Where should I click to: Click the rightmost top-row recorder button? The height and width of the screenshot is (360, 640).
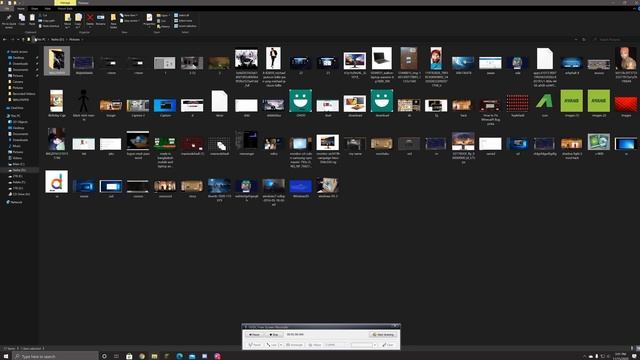point(383,335)
